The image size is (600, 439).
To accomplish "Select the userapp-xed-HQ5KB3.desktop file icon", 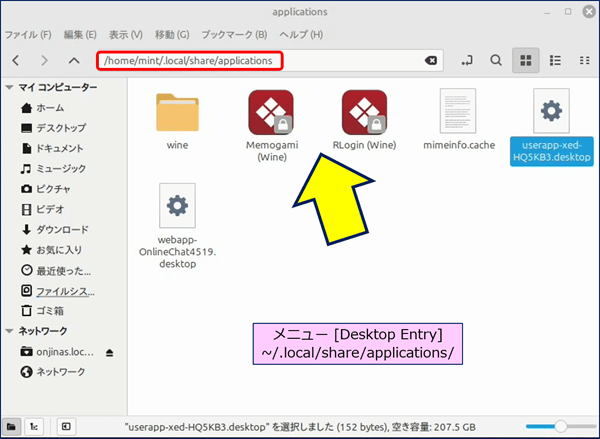I will [551, 111].
